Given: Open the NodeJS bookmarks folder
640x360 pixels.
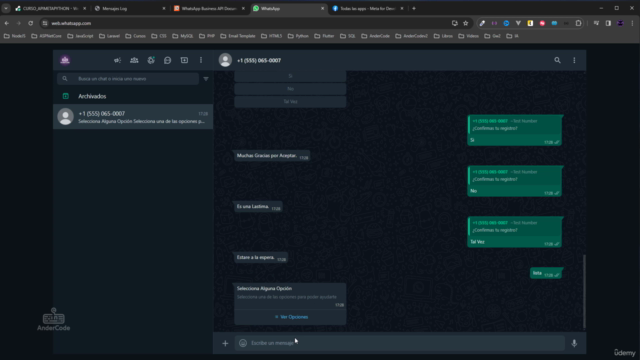Looking at the screenshot, I should point(15,36).
